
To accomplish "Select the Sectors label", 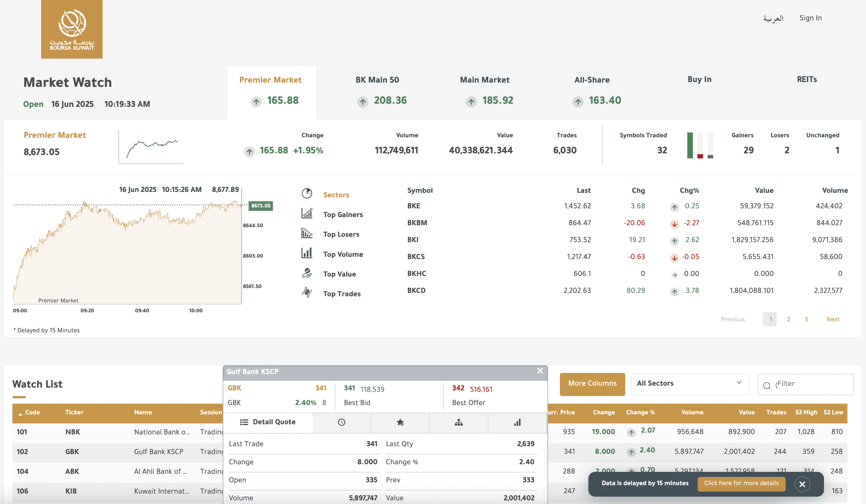I will pyautogui.click(x=336, y=195).
